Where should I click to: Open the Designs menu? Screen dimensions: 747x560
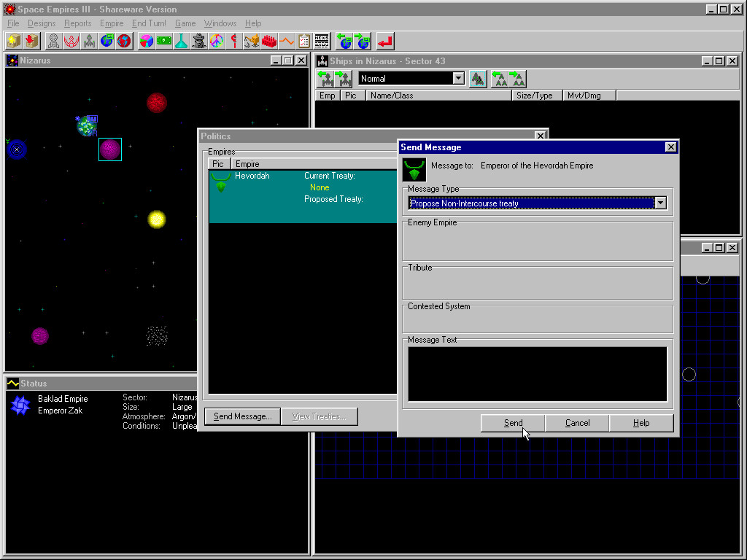coord(42,23)
